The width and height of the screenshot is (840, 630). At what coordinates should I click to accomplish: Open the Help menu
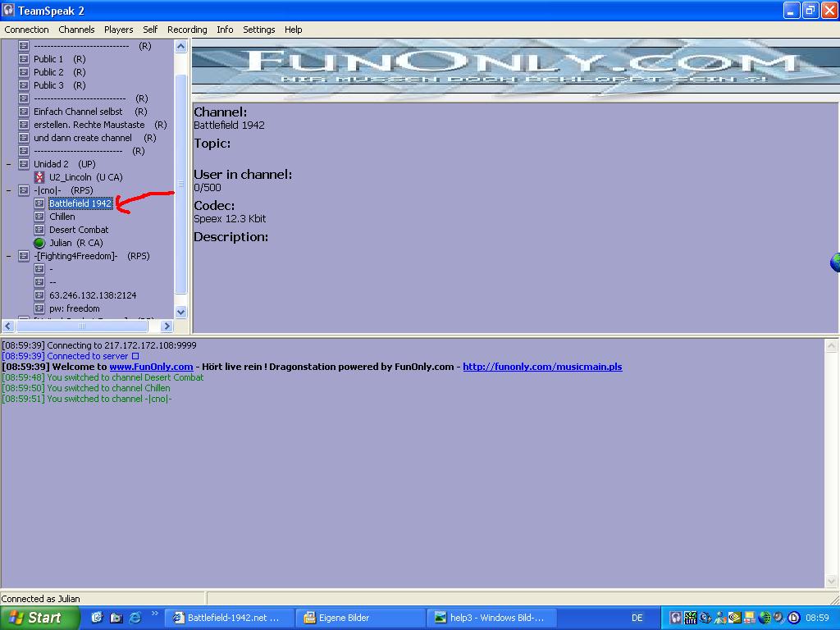(x=293, y=30)
